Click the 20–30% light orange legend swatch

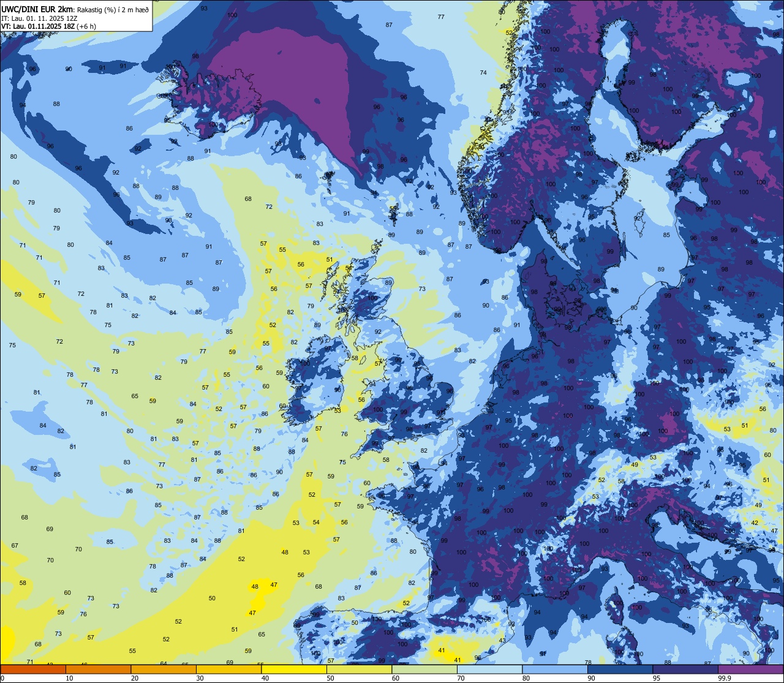164,670
